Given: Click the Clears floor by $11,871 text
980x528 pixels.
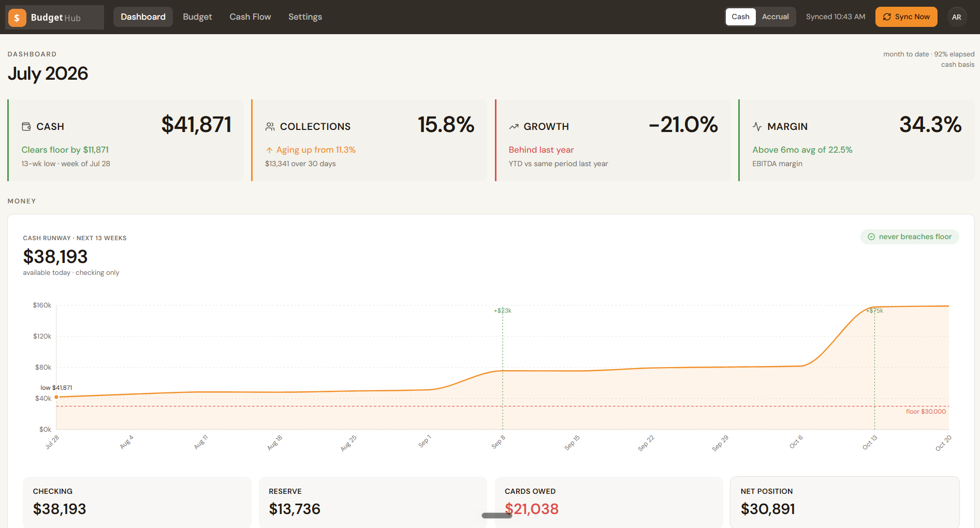Looking at the screenshot, I should pos(65,150).
